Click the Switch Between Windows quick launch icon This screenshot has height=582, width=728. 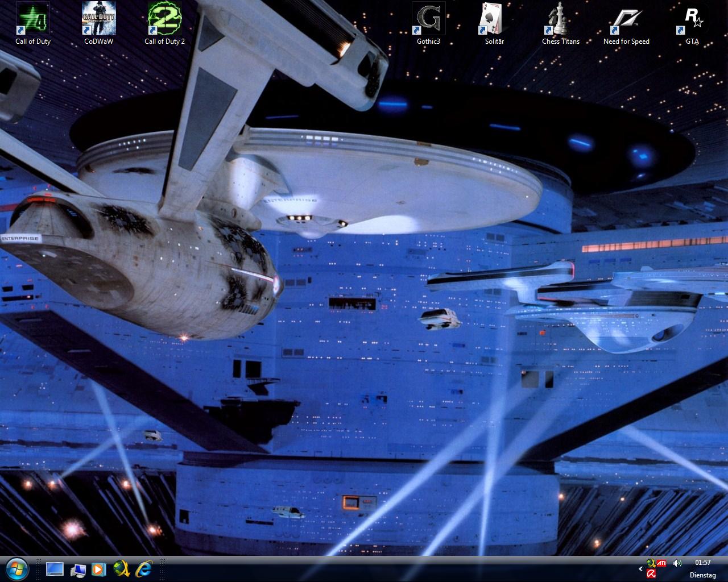pos(77,569)
